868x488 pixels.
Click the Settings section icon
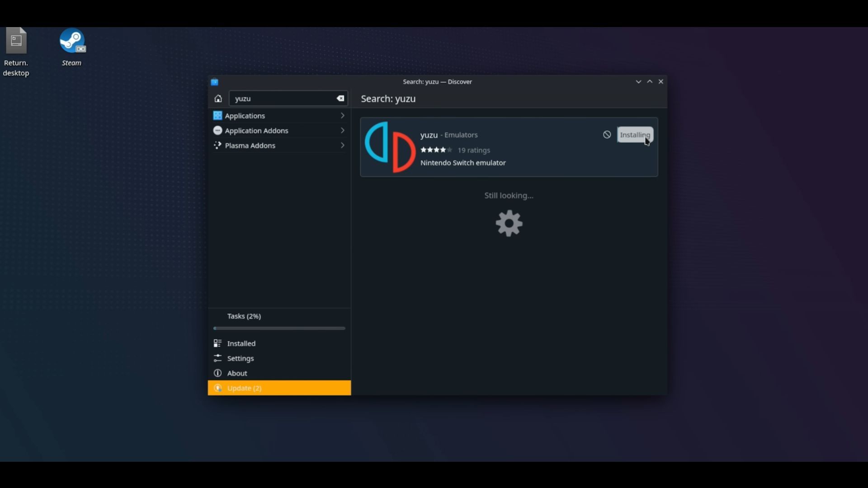point(217,358)
